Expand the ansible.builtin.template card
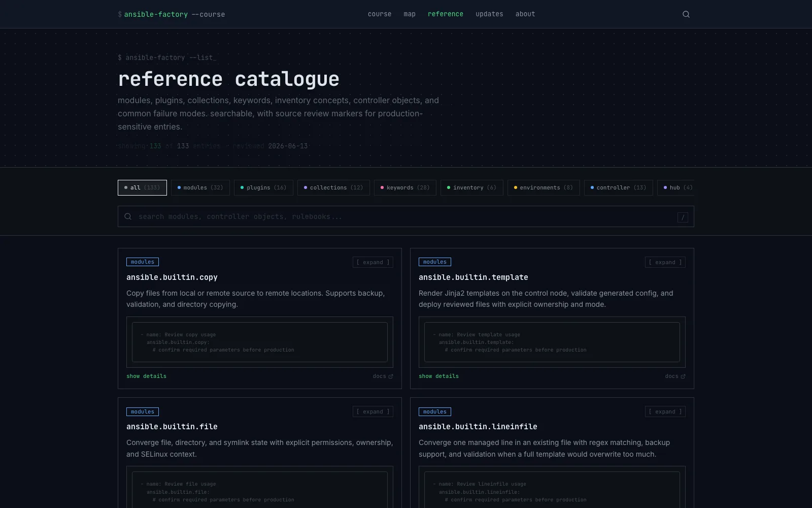The height and width of the screenshot is (508, 812). (665, 262)
